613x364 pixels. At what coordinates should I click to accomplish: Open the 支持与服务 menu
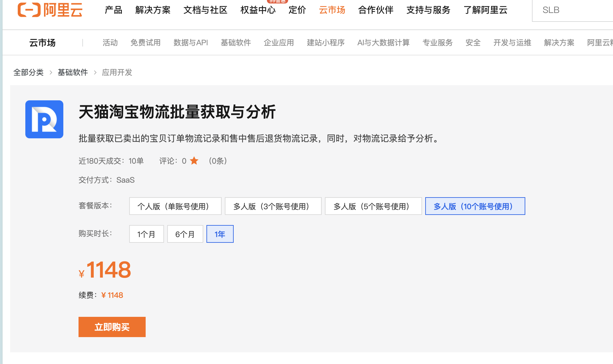click(428, 10)
